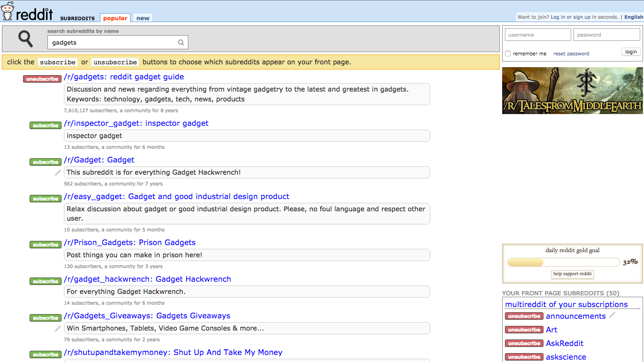
Task: Open /r/easy_gadget subreddit link
Action: click(177, 196)
